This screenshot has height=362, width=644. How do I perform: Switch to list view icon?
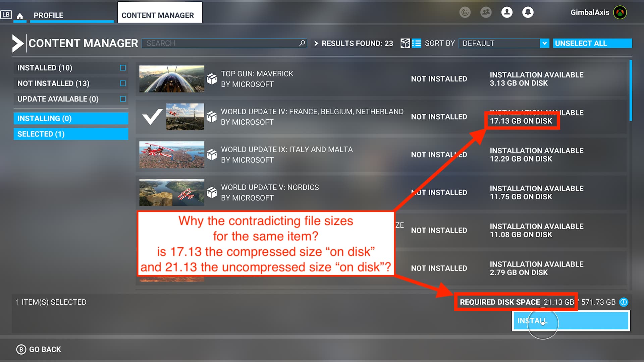coord(417,43)
